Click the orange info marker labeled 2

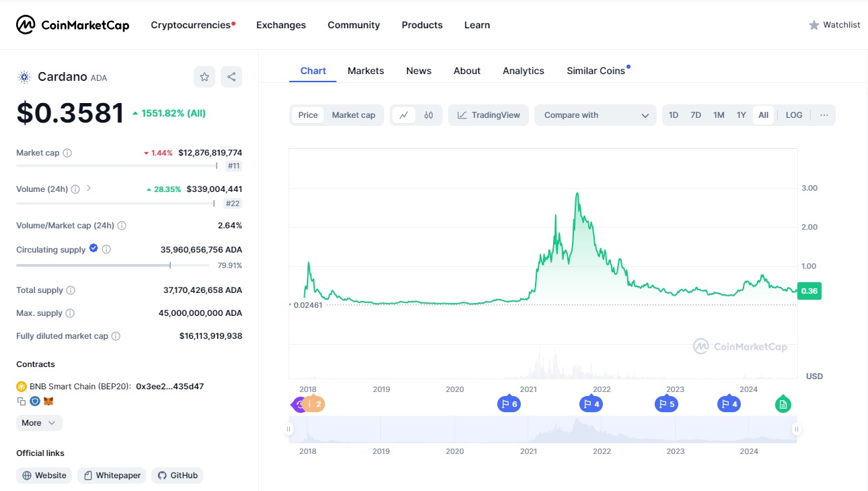(314, 404)
